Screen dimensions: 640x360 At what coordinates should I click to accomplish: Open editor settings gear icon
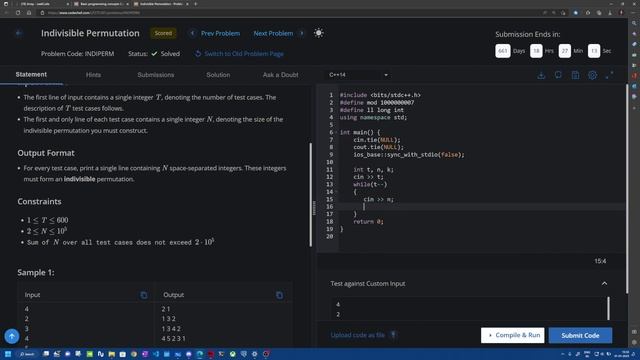coord(592,75)
